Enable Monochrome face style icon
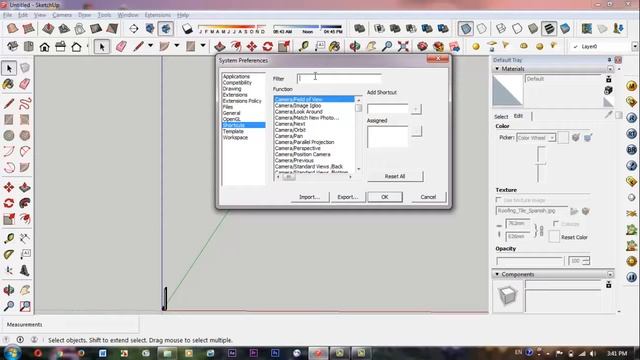640x360 pixels. coord(565,29)
